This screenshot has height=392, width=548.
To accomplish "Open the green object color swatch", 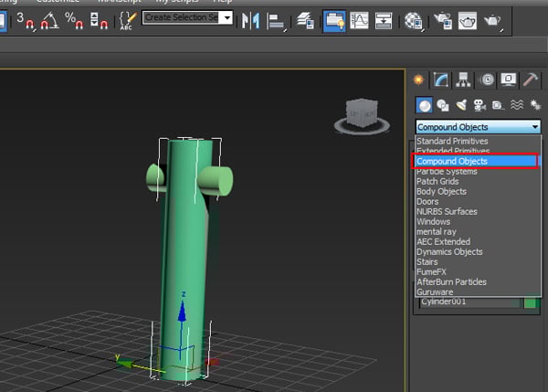I will [x=531, y=302].
